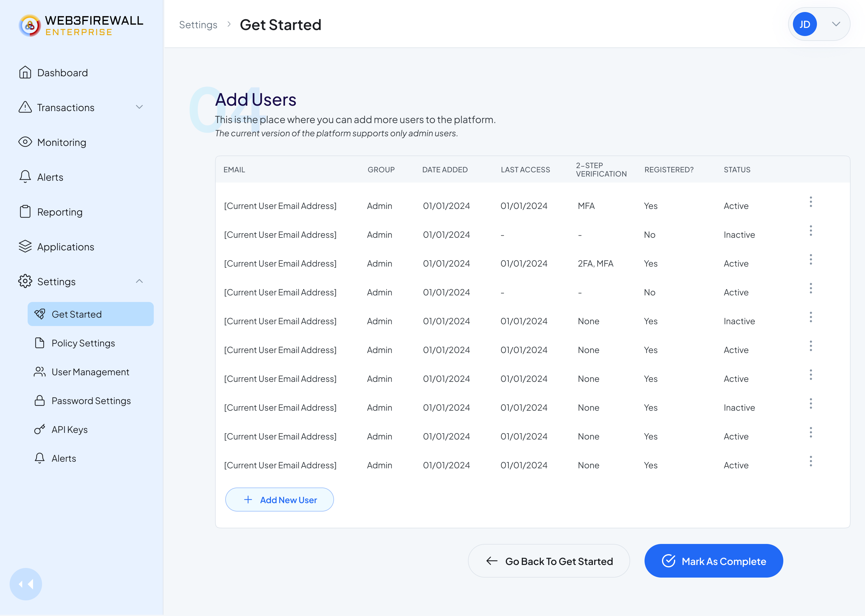Click the REGISTERED? column header
Screen dimensions: 865x616
click(669, 170)
